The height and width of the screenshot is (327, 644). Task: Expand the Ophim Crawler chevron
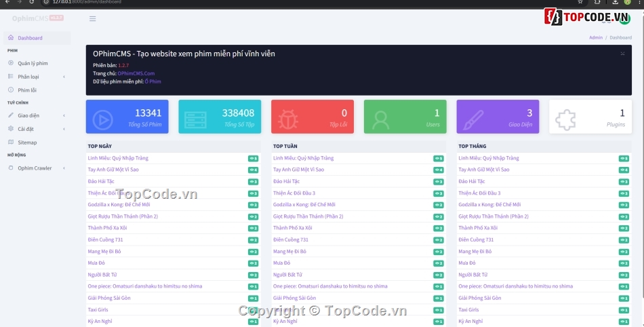point(64,168)
